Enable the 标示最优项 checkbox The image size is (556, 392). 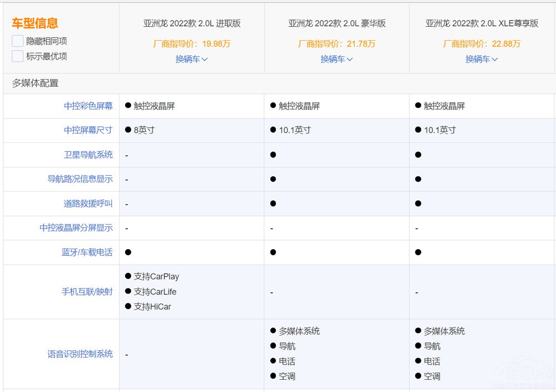(17, 56)
